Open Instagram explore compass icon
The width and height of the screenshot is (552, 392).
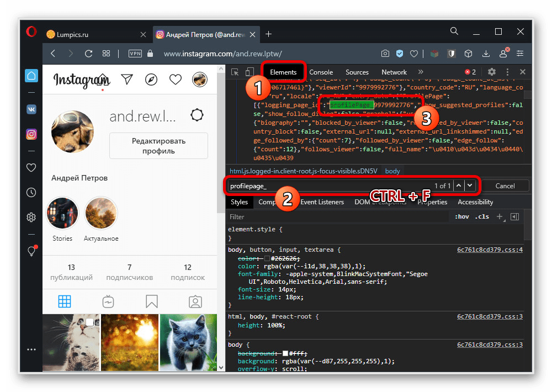pyautogui.click(x=151, y=80)
